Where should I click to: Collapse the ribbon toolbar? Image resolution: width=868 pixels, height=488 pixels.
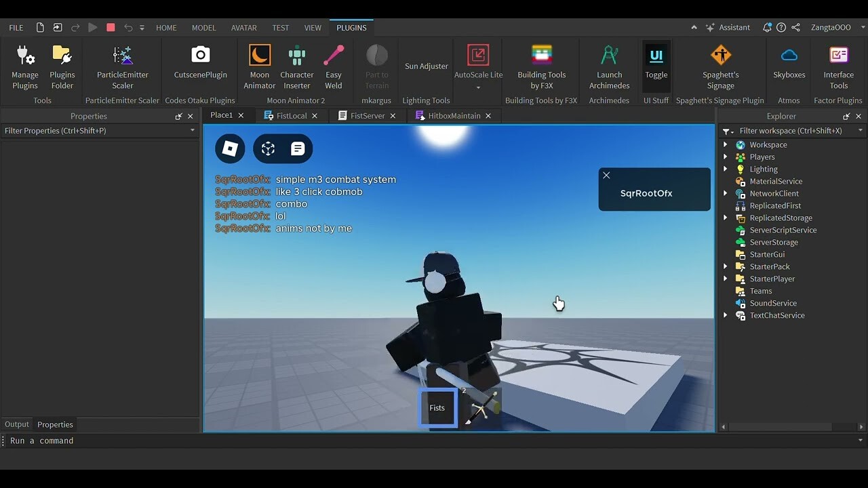tap(694, 27)
